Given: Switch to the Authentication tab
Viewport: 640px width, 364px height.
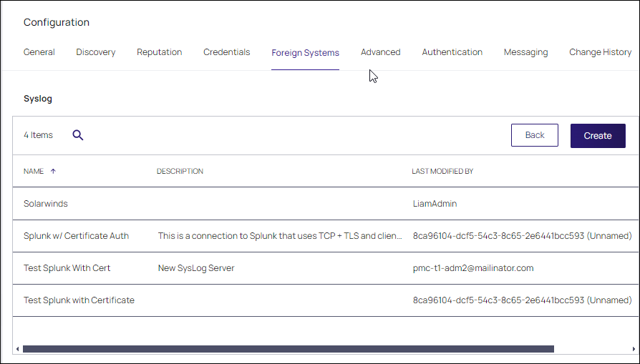Looking at the screenshot, I should [452, 52].
